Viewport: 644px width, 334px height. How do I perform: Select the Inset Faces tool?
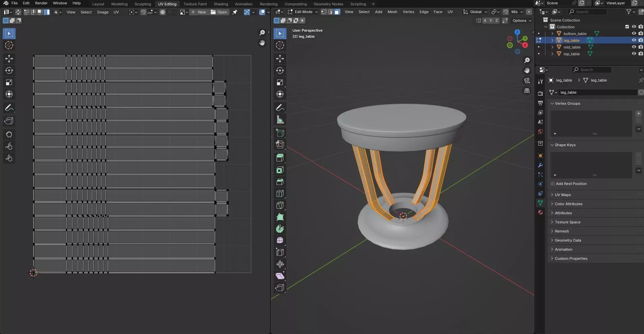tap(280, 170)
